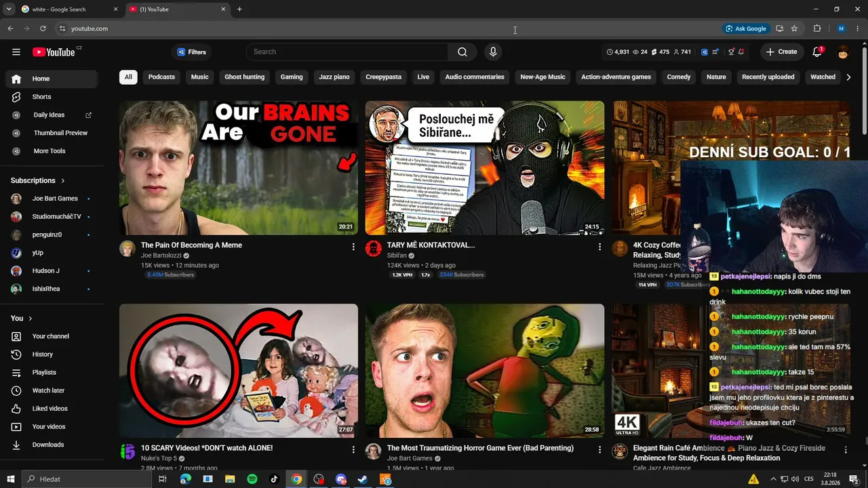Go back to previous page
This screenshot has height=488, width=868.
tap(10, 28)
